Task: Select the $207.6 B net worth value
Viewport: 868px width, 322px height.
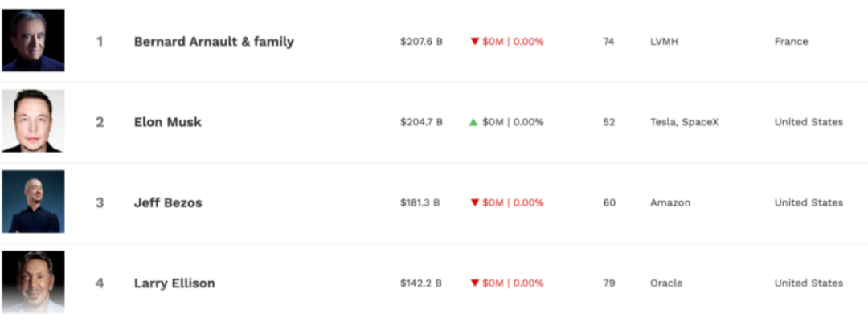Action: pyautogui.click(x=421, y=42)
